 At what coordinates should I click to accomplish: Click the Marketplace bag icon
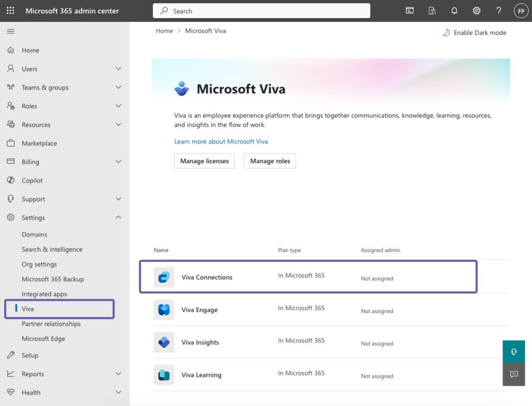click(10, 143)
